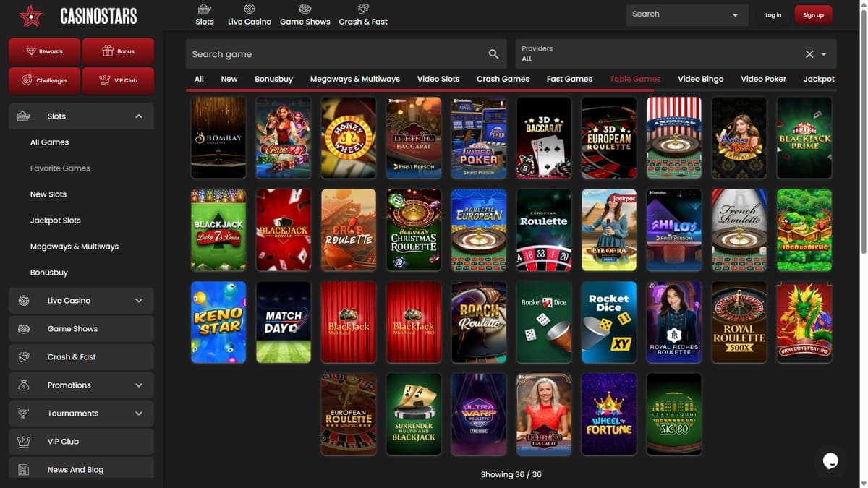Select the All category tab

[199, 79]
